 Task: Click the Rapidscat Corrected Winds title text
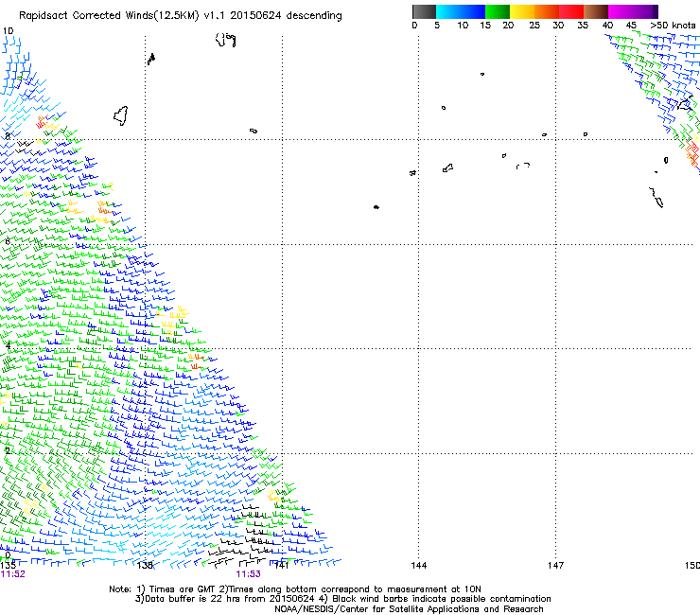click(181, 16)
